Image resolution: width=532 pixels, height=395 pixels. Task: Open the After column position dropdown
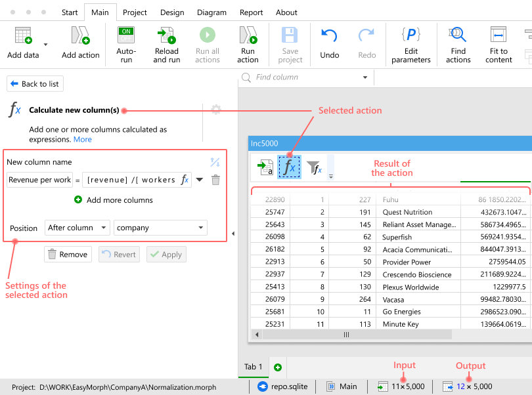click(x=78, y=228)
